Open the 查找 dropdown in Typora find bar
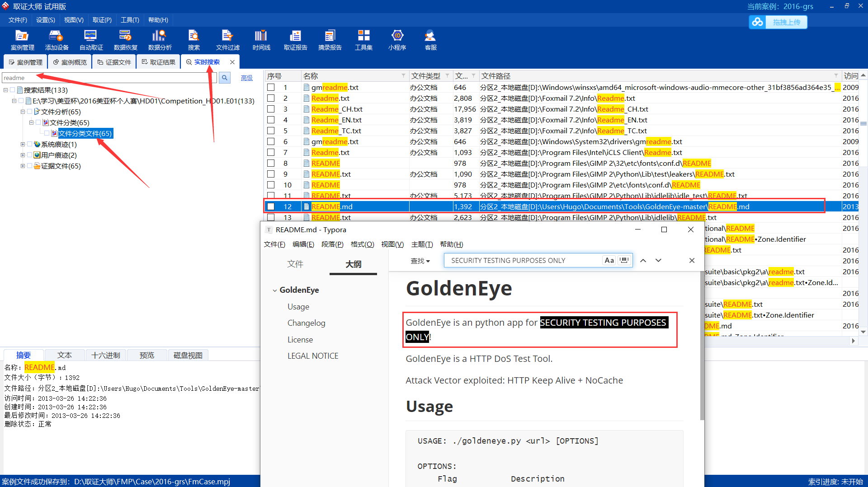Viewport: 868px width, 487px height. point(420,261)
